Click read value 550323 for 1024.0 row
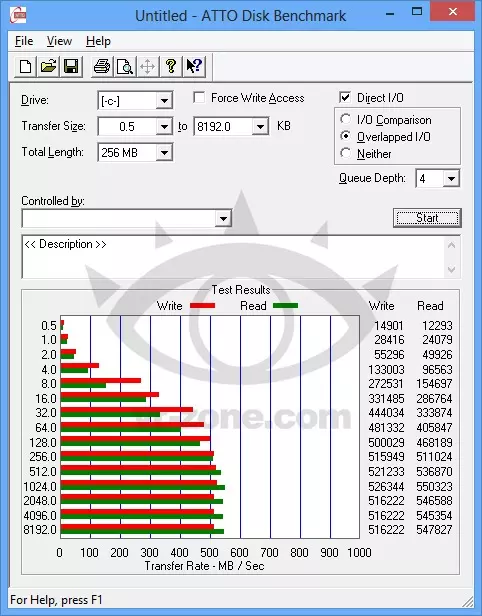Viewport: 482px width, 616px height. click(x=434, y=486)
